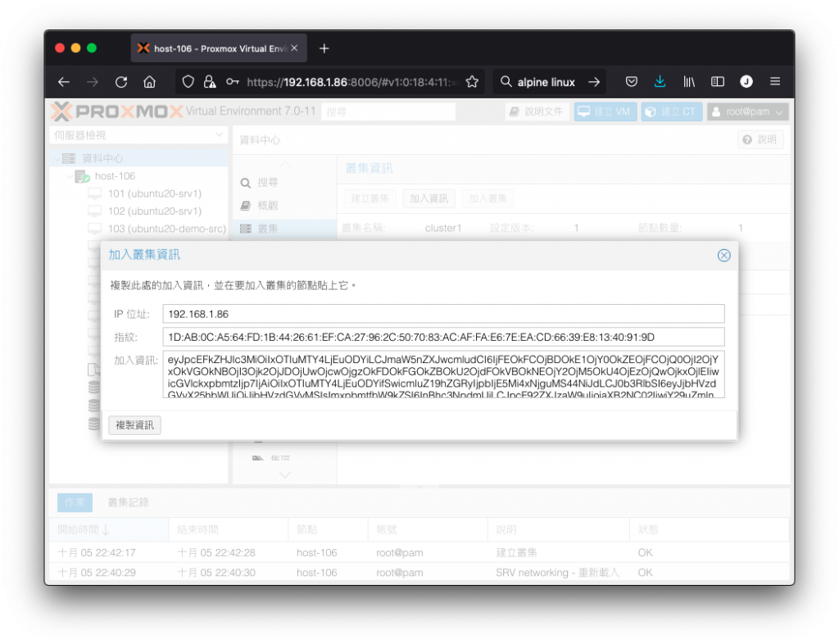Screen dimensions: 839x644
Task: Click the padlock site security icon
Action: click(210, 82)
